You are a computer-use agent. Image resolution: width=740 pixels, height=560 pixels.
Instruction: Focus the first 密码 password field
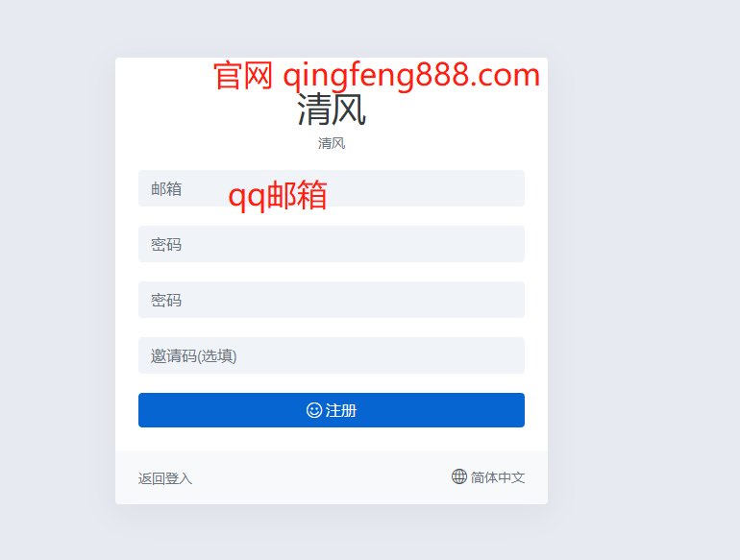click(x=332, y=244)
